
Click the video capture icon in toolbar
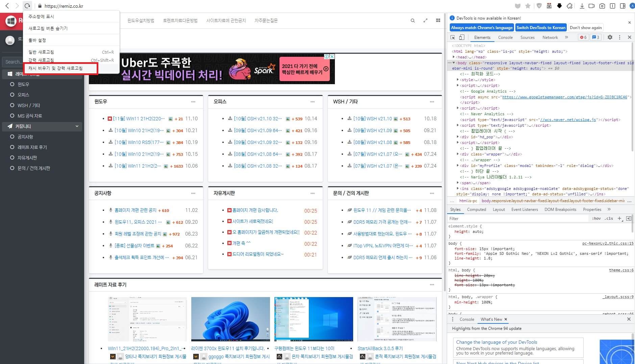click(x=591, y=6)
